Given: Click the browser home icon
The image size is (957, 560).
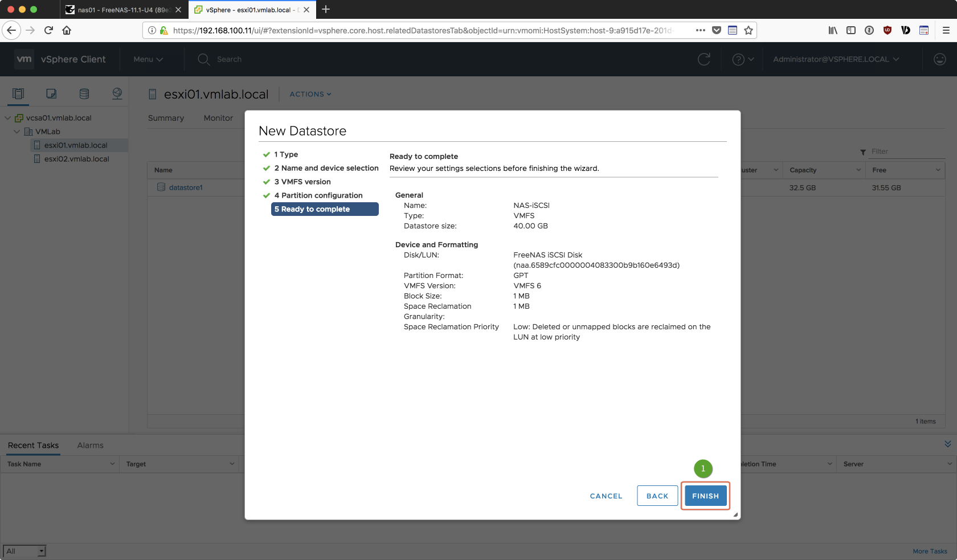Looking at the screenshot, I should (x=67, y=30).
